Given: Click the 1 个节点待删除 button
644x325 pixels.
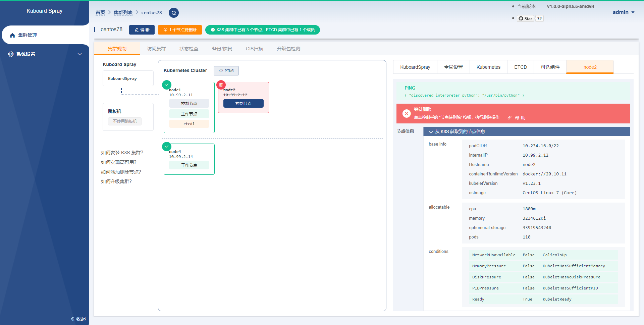Looking at the screenshot, I should [x=180, y=30].
